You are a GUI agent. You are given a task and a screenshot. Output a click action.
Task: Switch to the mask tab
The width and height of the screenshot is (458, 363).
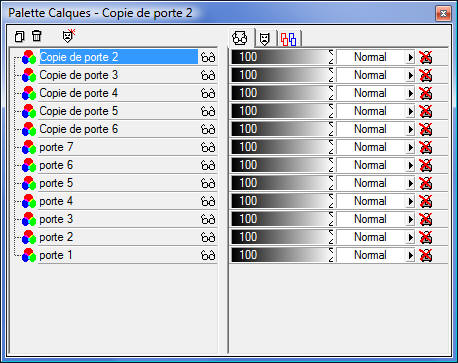265,39
